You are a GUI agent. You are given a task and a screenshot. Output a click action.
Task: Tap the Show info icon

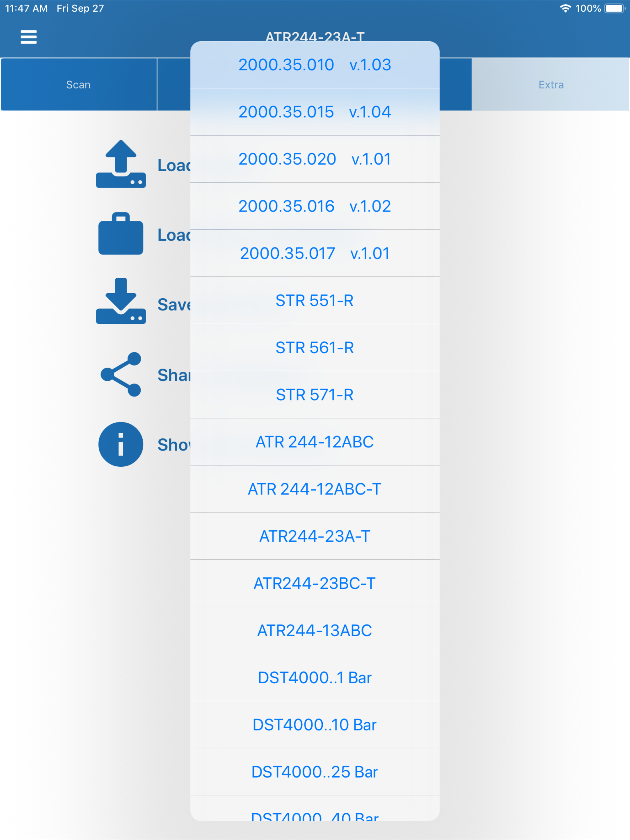coord(121,444)
